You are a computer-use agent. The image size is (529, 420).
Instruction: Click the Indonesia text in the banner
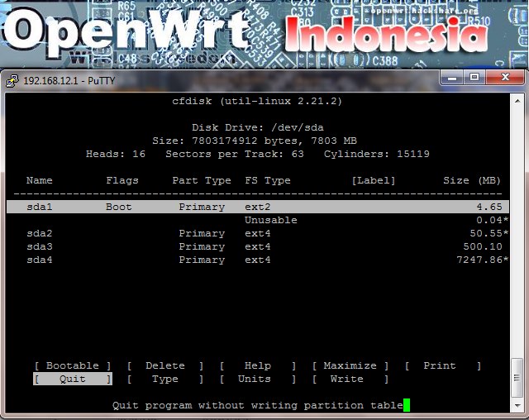[386, 35]
